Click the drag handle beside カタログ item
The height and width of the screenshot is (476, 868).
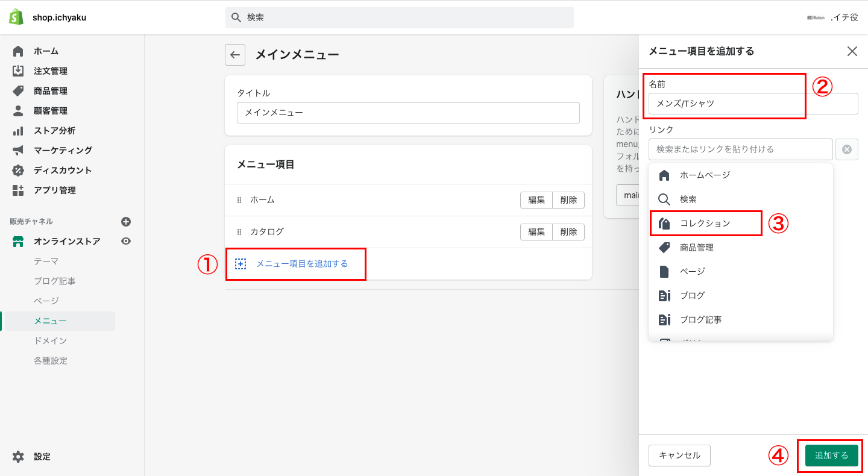point(239,232)
